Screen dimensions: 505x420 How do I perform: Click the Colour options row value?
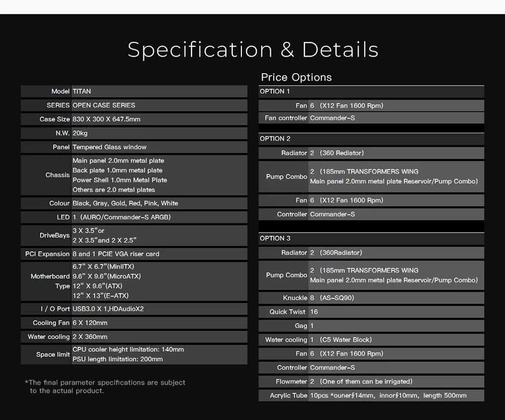click(125, 203)
